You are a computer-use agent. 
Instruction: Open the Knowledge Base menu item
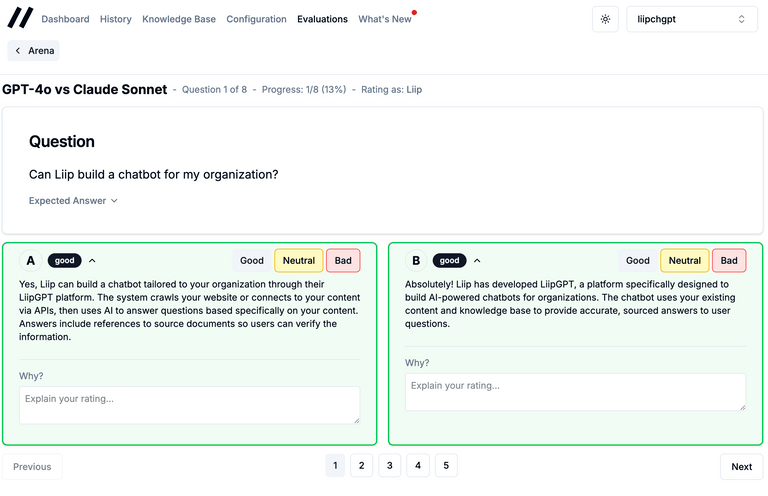[179, 19]
